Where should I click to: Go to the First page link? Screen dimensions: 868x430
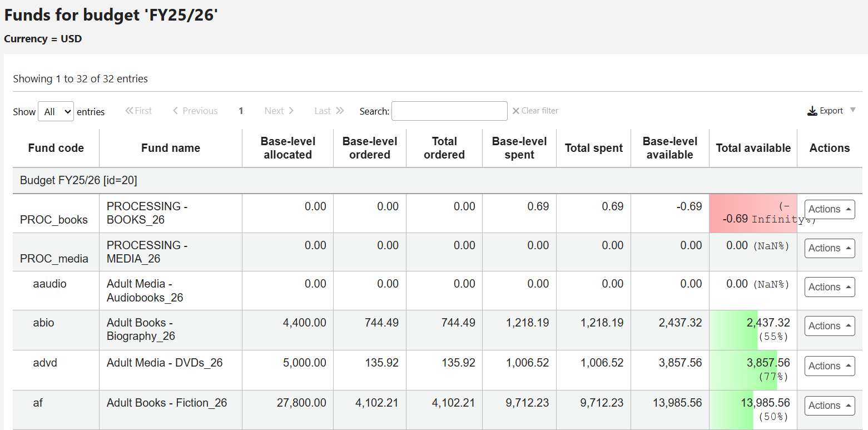pos(138,111)
